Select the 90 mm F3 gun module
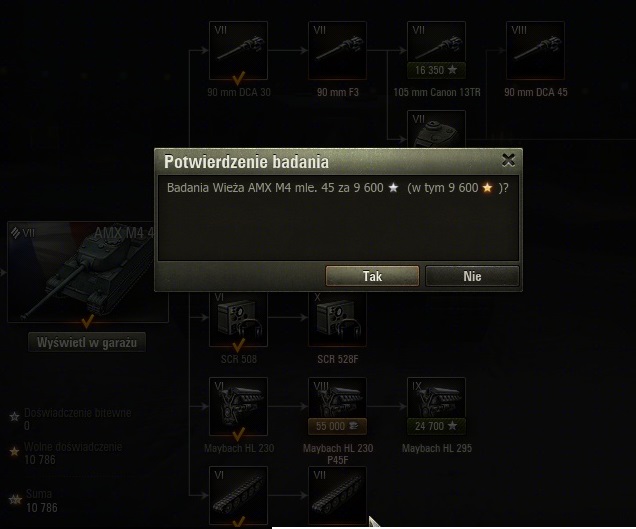The width and height of the screenshot is (636, 529). (x=337, y=51)
